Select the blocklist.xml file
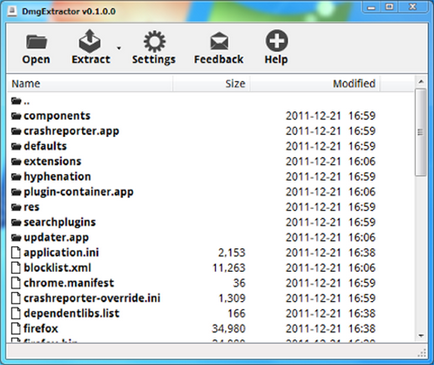 coord(51,268)
